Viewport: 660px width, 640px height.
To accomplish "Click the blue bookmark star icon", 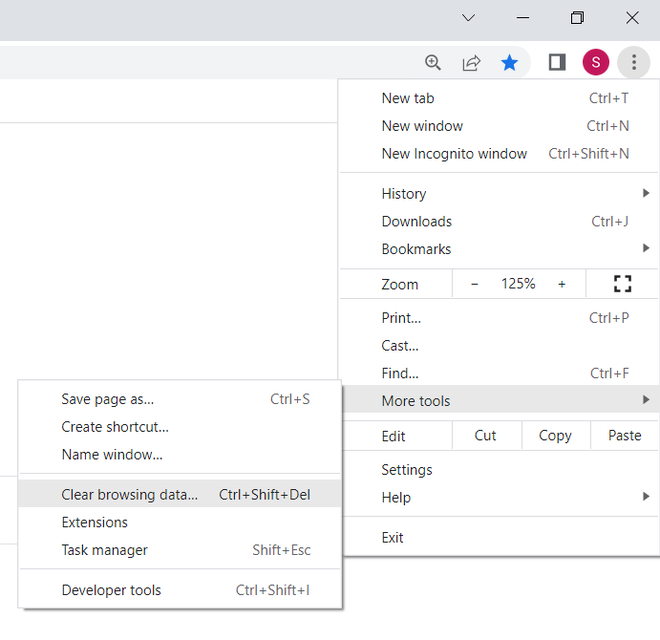I will pos(510,63).
